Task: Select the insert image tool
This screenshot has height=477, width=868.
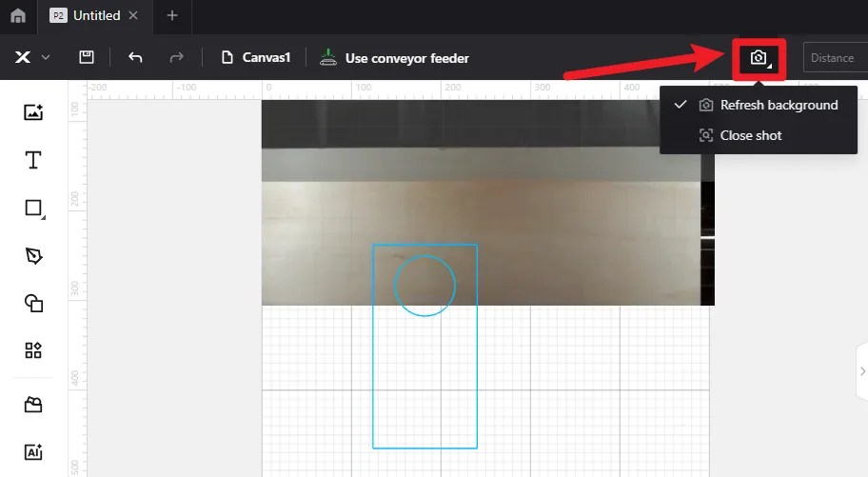Action: 33,112
